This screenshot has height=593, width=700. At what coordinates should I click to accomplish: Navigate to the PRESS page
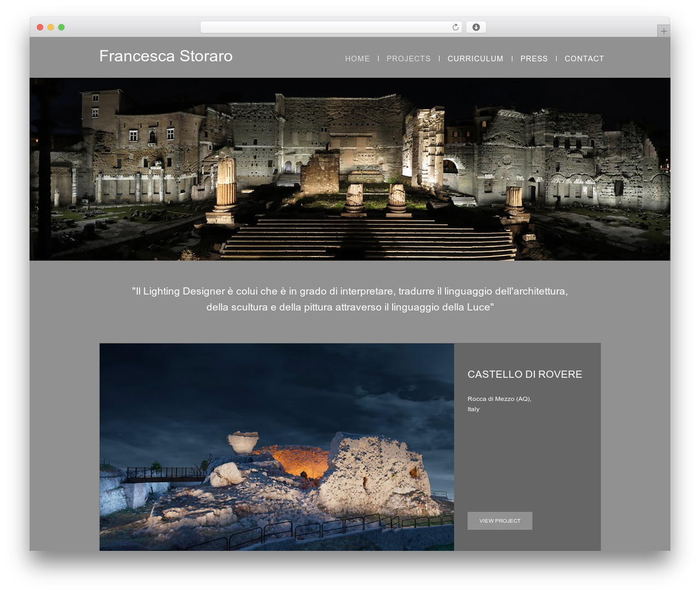(534, 59)
